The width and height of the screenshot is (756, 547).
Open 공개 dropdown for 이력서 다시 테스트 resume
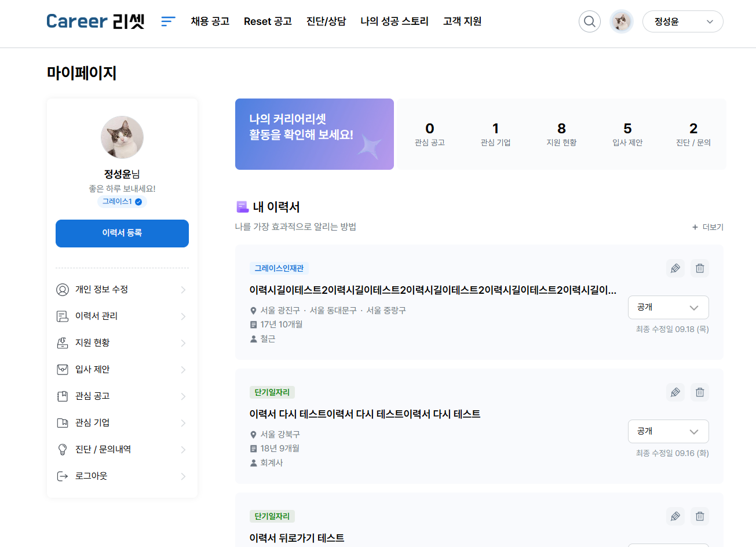coord(669,432)
